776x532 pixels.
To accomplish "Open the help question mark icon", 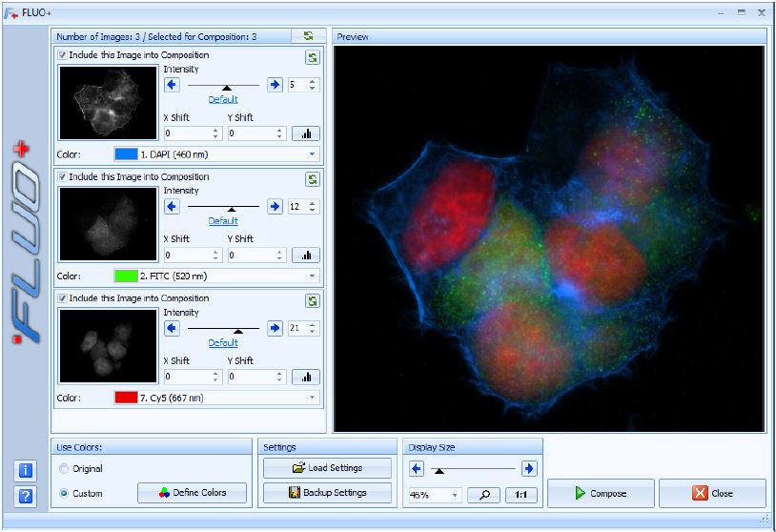I will click(26, 495).
